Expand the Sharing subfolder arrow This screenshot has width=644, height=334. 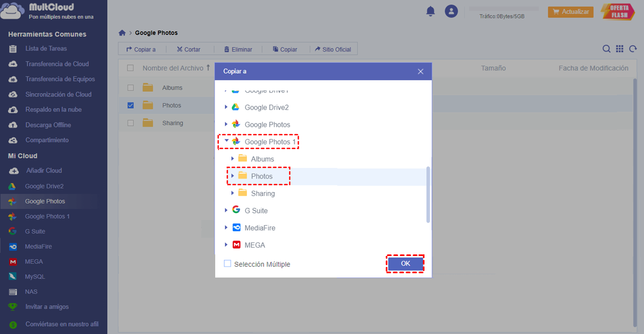click(232, 193)
